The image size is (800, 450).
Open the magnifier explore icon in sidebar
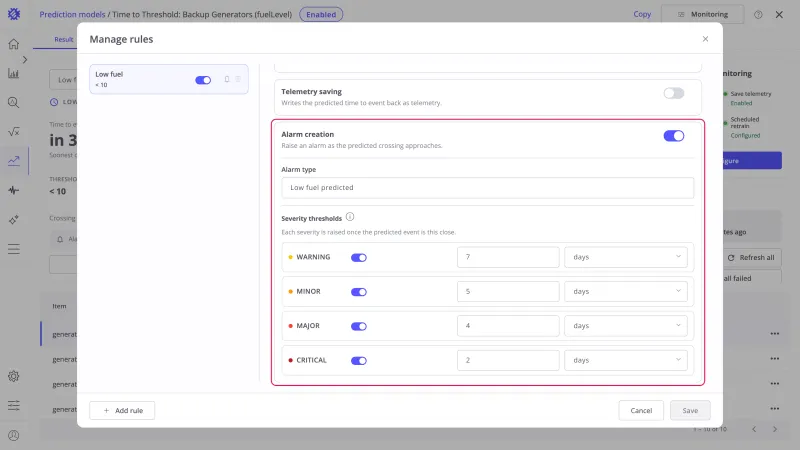point(14,103)
